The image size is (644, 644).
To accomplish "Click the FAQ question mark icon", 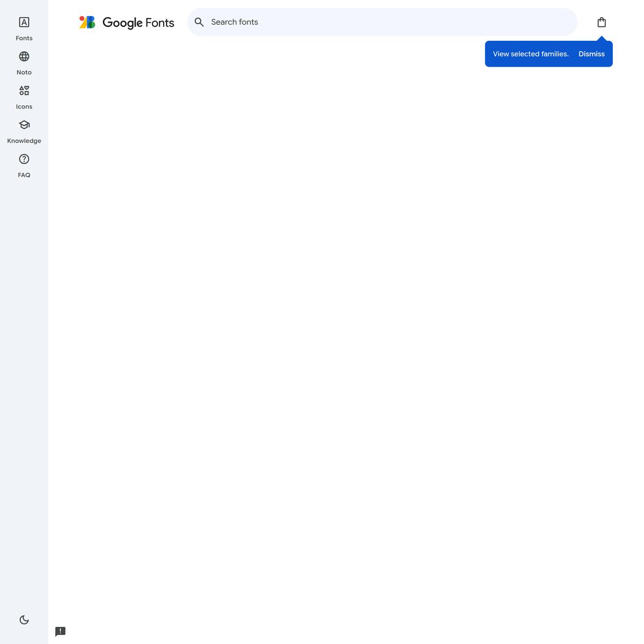I will pyautogui.click(x=24, y=159).
